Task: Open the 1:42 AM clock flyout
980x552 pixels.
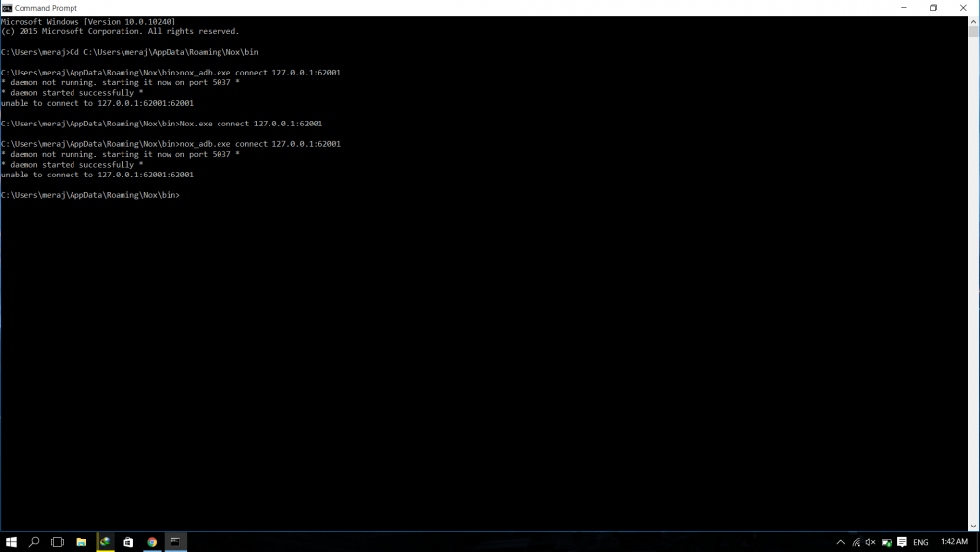Action: (x=955, y=542)
